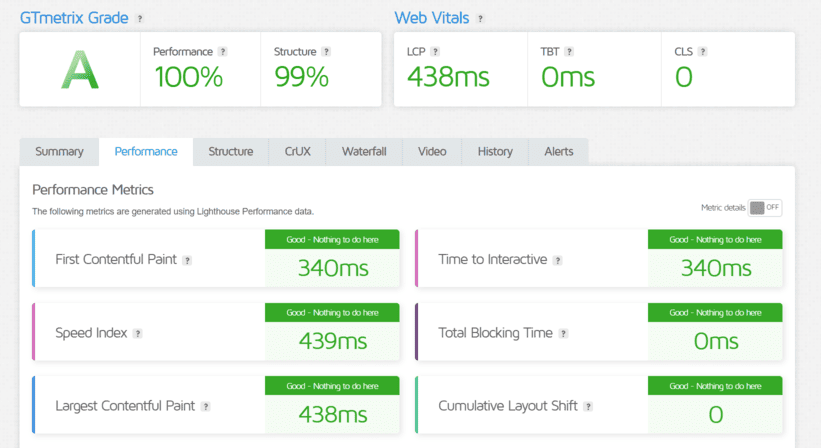Click the First Contentful Paint metric label

pos(116,260)
